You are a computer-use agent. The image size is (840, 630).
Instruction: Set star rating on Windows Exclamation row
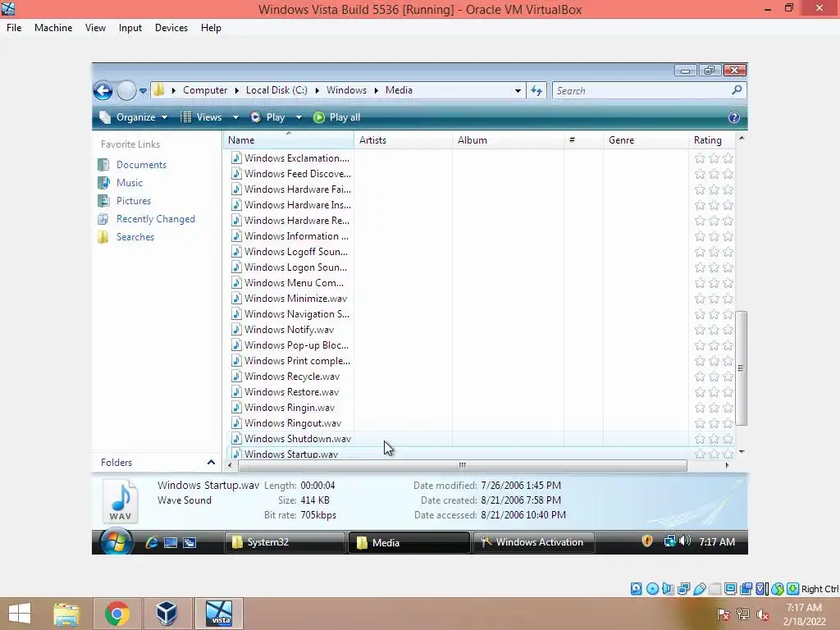pyautogui.click(x=714, y=158)
